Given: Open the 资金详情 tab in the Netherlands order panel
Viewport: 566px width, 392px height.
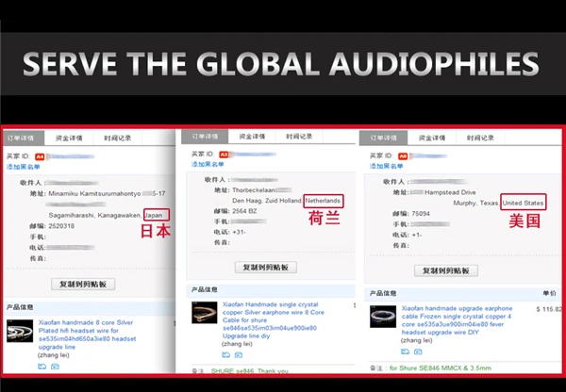Looking at the screenshot, I should (x=252, y=137).
